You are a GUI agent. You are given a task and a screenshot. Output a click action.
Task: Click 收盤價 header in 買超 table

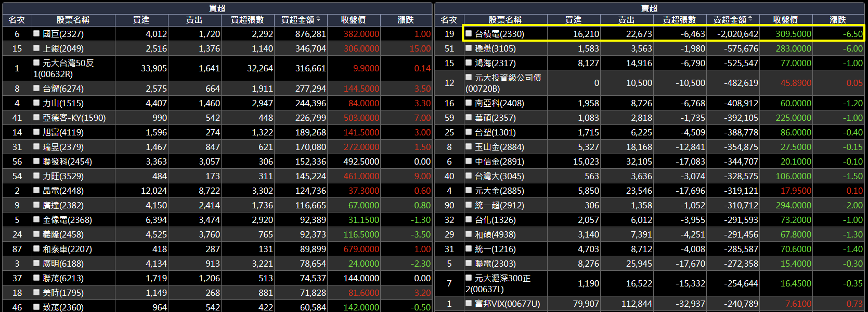[354, 20]
